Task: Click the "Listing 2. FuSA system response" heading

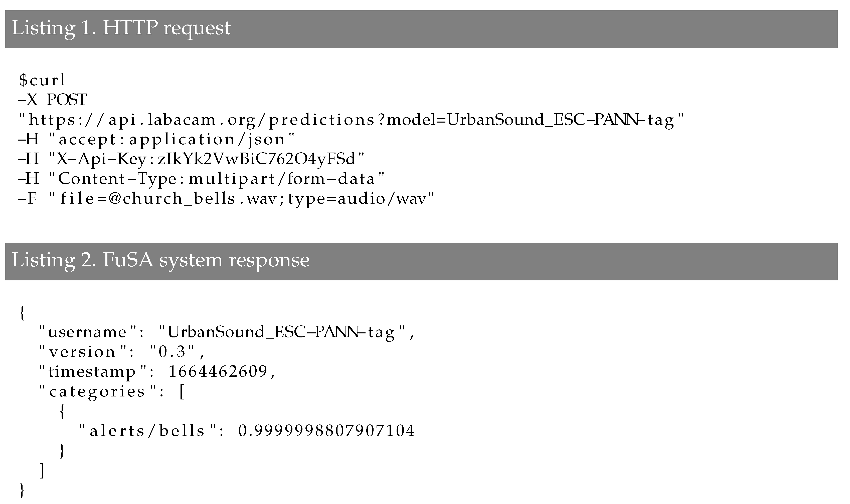Action: click(160, 260)
